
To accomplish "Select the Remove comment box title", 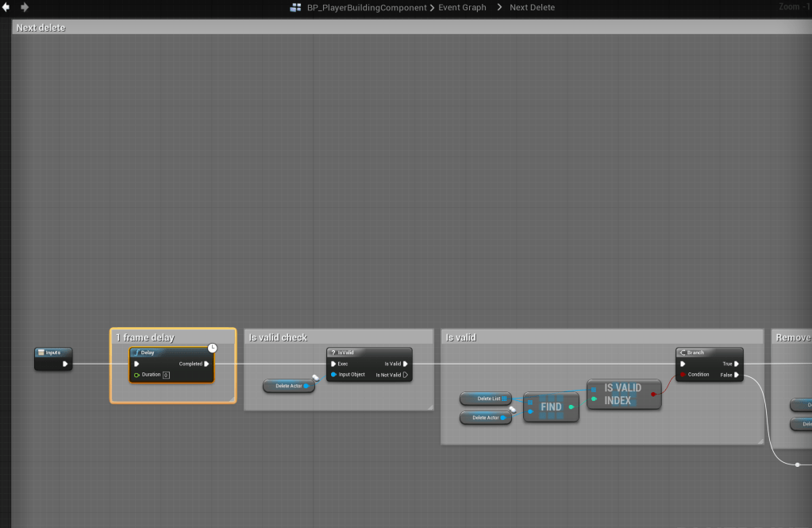I will coord(793,337).
